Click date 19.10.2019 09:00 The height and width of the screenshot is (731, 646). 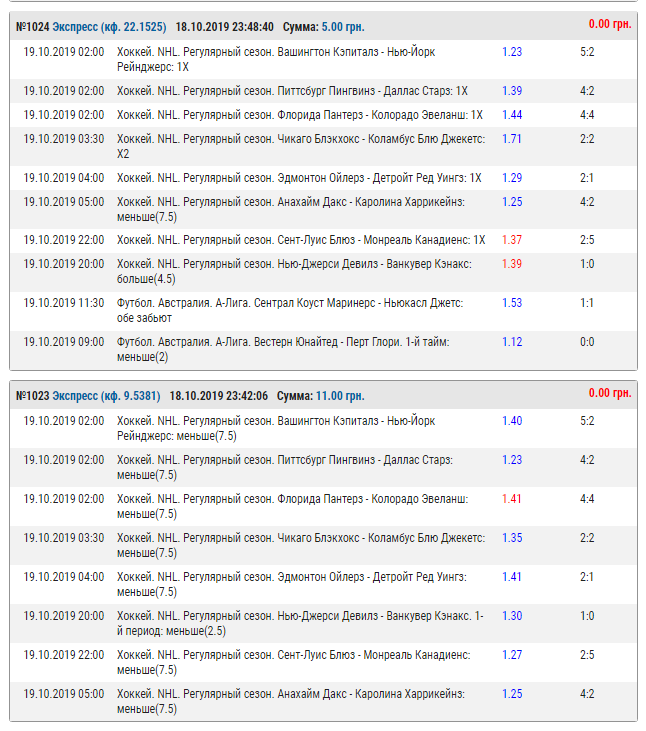(64, 342)
